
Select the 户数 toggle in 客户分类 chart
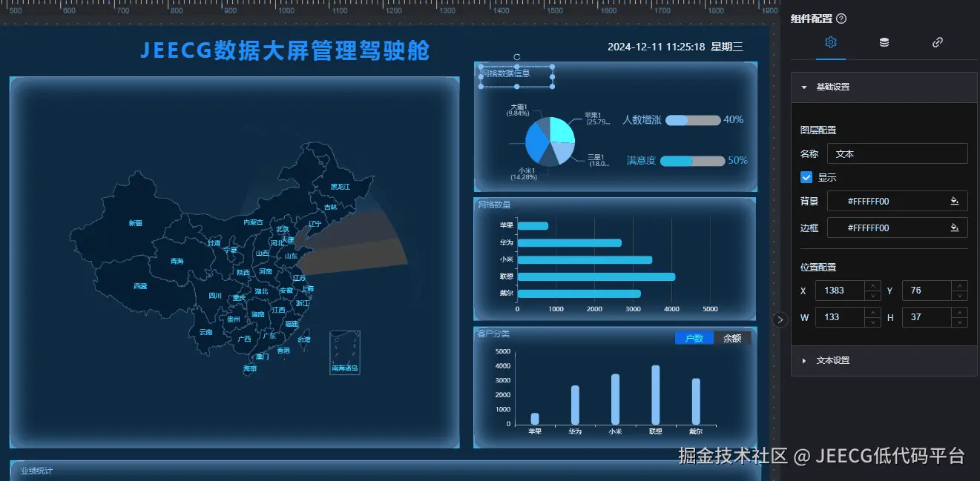coord(694,338)
